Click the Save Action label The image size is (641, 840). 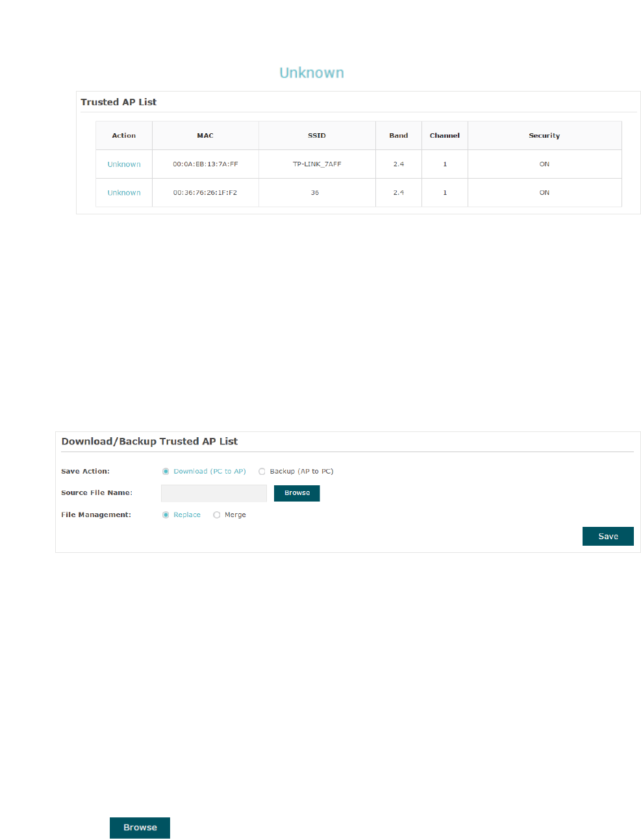(85, 472)
